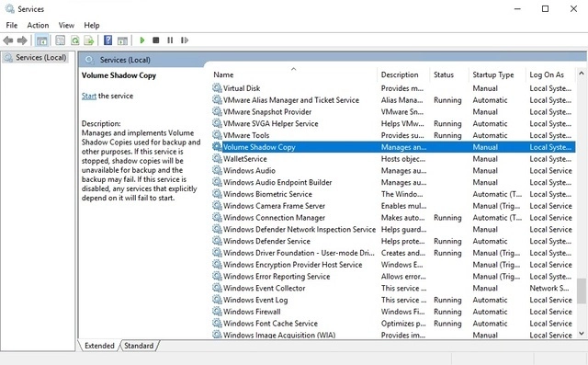The width and height of the screenshot is (588, 365).
Task: Click the Services icon in the title bar
Action: (9, 8)
